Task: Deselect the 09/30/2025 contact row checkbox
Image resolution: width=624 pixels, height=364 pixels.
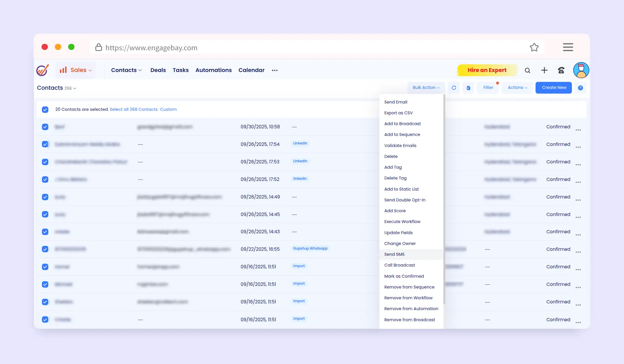Action: [45, 127]
